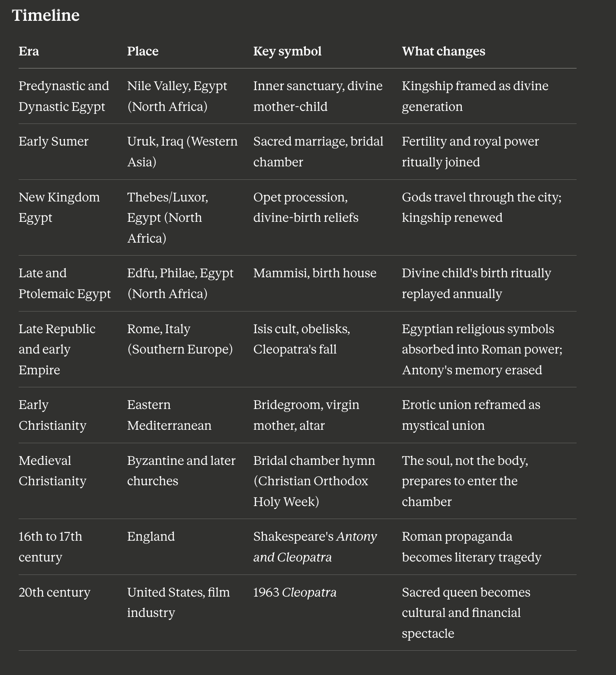The height and width of the screenshot is (675, 616).
Task: Select the Bridal chamber hymn cell
Action: click(314, 481)
